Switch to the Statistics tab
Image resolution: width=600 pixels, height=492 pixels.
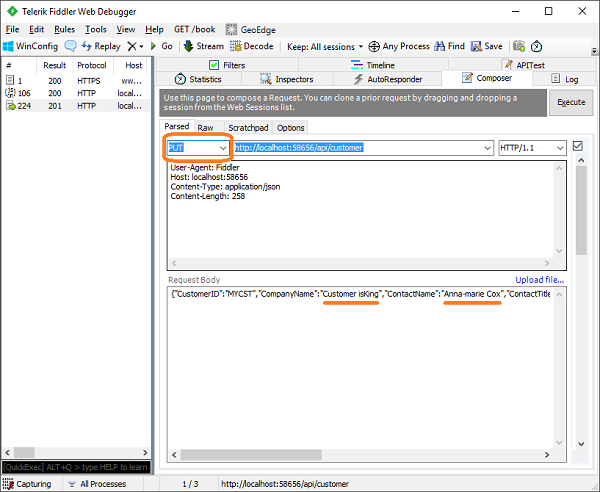198,79
